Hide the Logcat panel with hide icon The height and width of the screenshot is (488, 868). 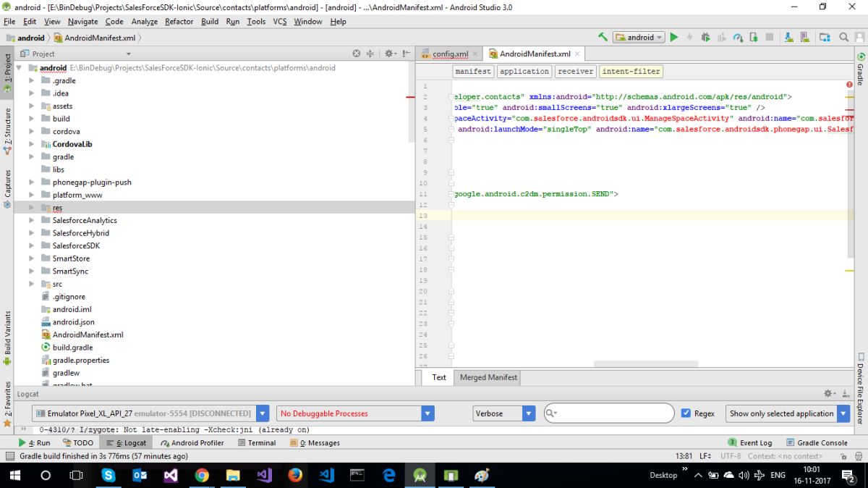846,394
